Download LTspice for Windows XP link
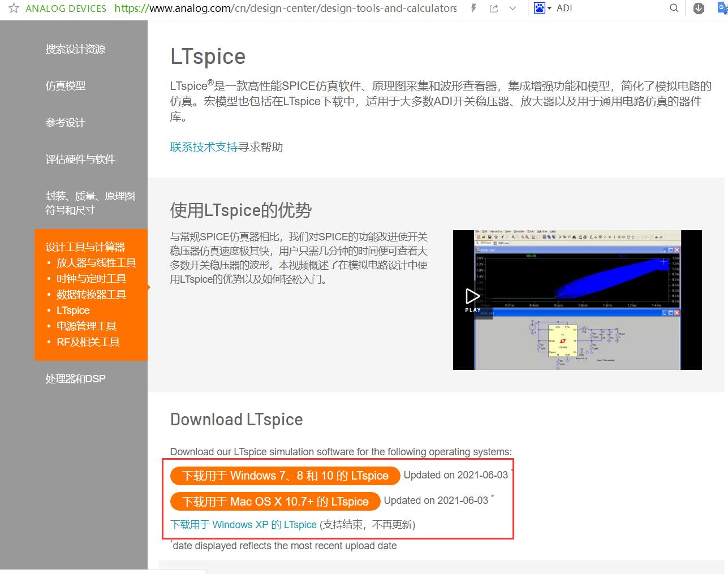Viewport: 728px width, 574px height. [243, 525]
